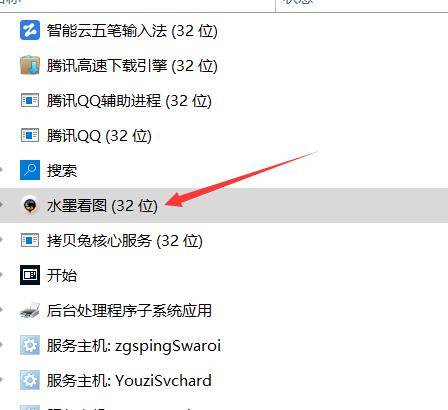Expand the 拷贝兔核心服务 process group arrow

pyautogui.click(x=2, y=239)
